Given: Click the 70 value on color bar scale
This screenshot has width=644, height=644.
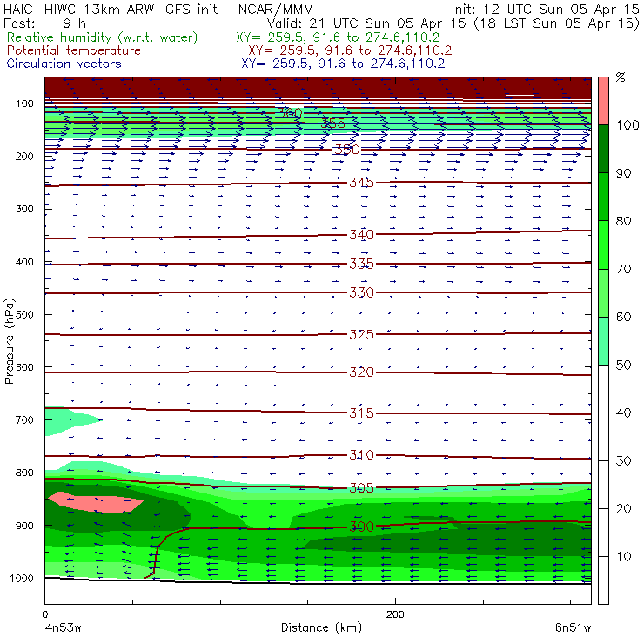Looking at the screenshot, I should (623, 269).
